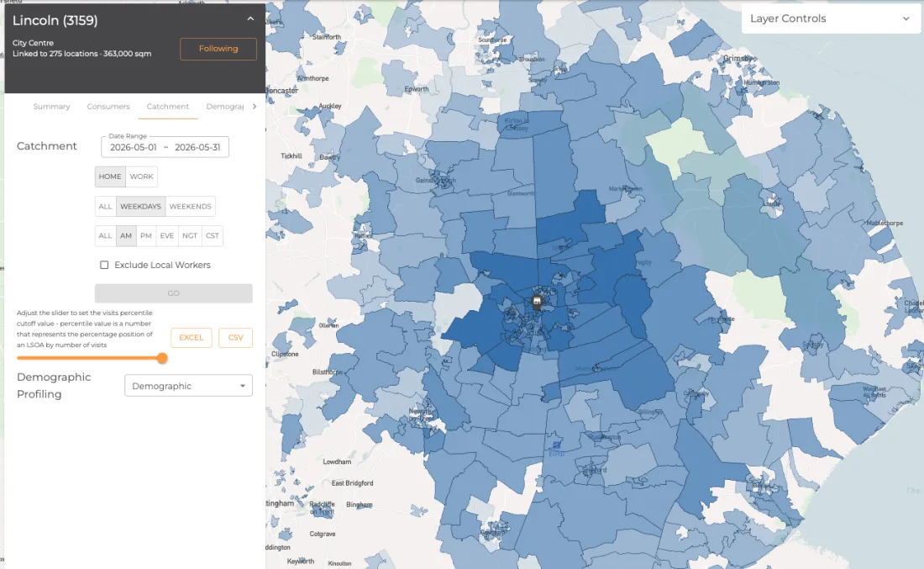Select the NGT time period
This screenshot has width=924, height=569.
pyautogui.click(x=190, y=236)
